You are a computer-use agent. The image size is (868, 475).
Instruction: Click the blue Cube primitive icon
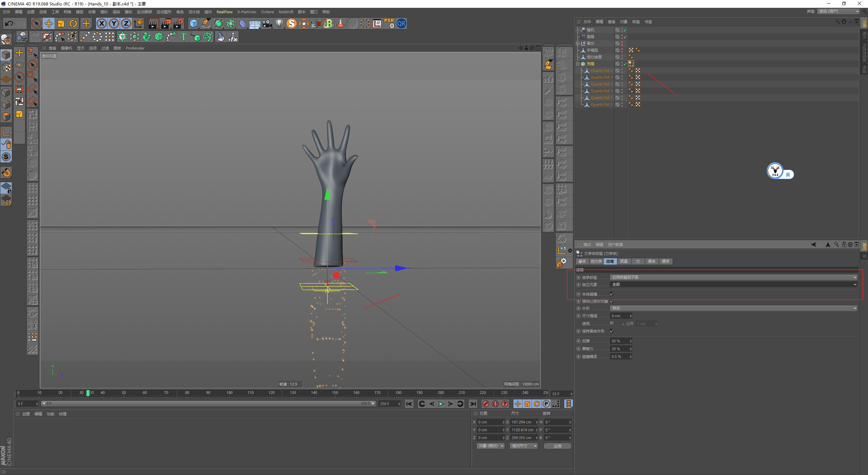coord(194,23)
